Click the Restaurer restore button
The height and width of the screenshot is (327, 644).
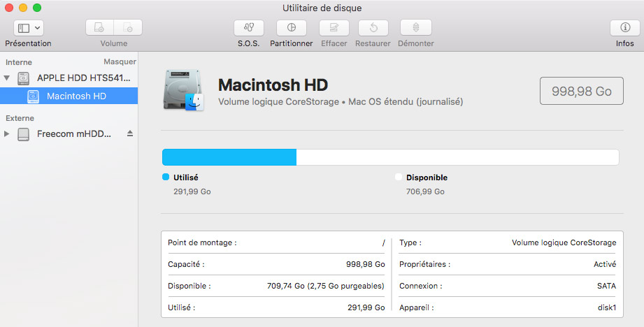pos(373,27)
